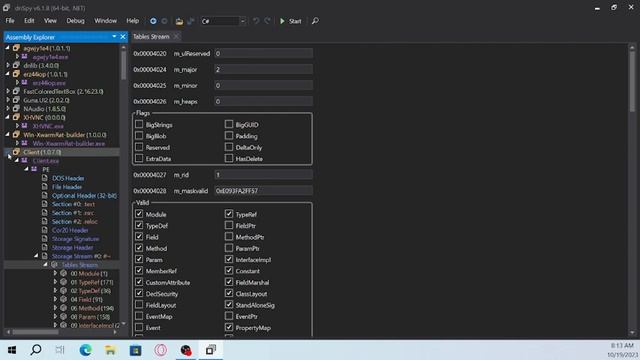Image resolution: width=640 pixels, height=360 pixels.
Task: Click the m_maskvalid value field
Action: coord(264,191)
